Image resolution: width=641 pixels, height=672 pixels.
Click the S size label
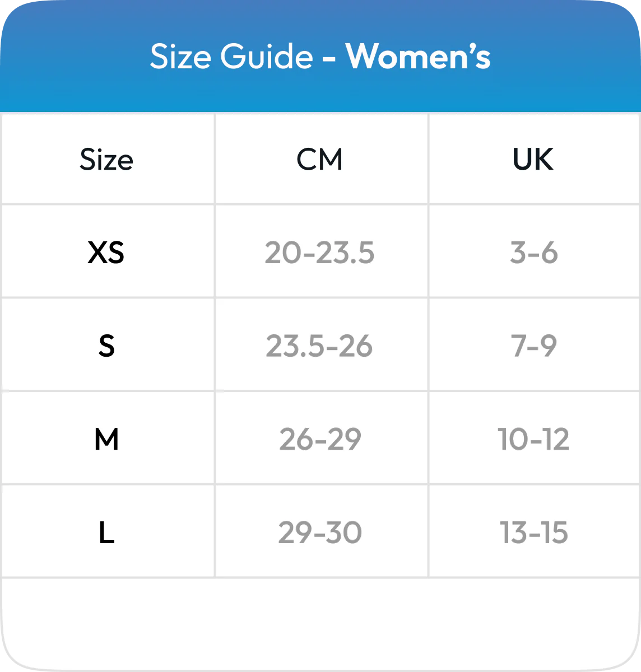[x=106, y=346]
